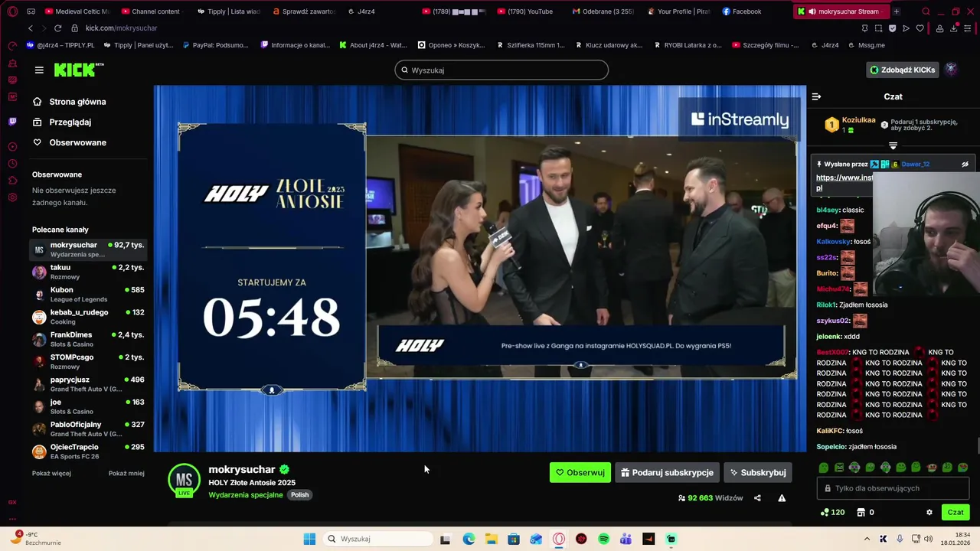Click the Polish language tag

[x=299, y=495]
